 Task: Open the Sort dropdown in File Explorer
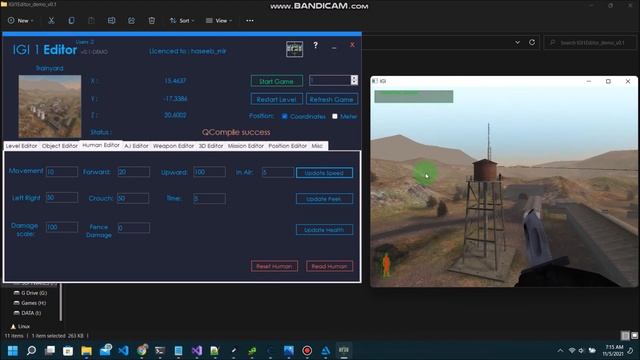(x=182, y=20)
